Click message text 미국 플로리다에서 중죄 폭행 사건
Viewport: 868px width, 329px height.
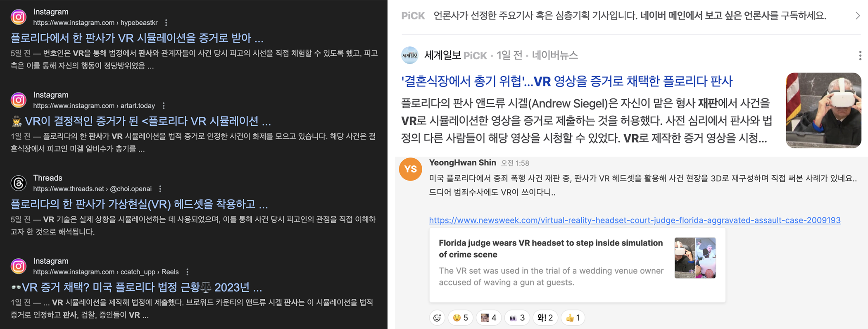pos(643,185)
